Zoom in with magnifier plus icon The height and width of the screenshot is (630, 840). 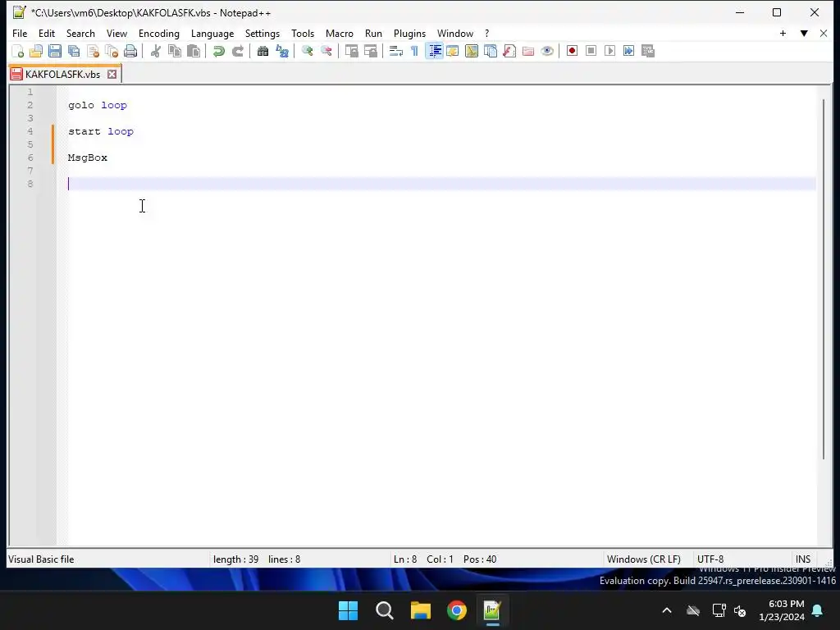(307, 51)
